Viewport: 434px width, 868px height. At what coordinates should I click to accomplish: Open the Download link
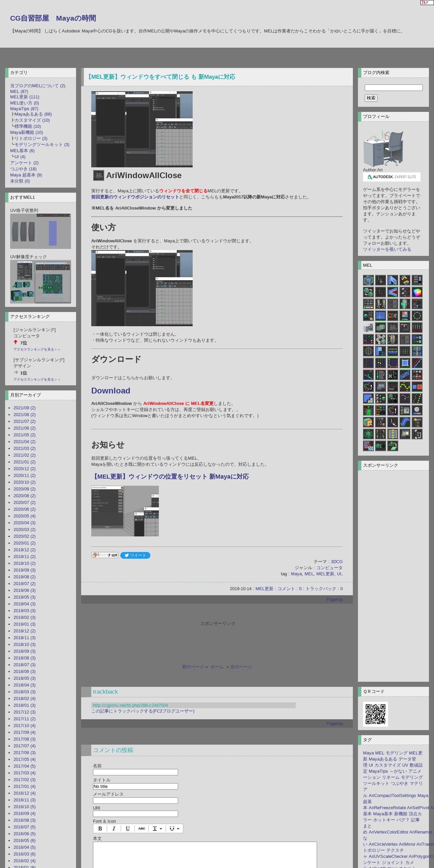coord(111,391)
